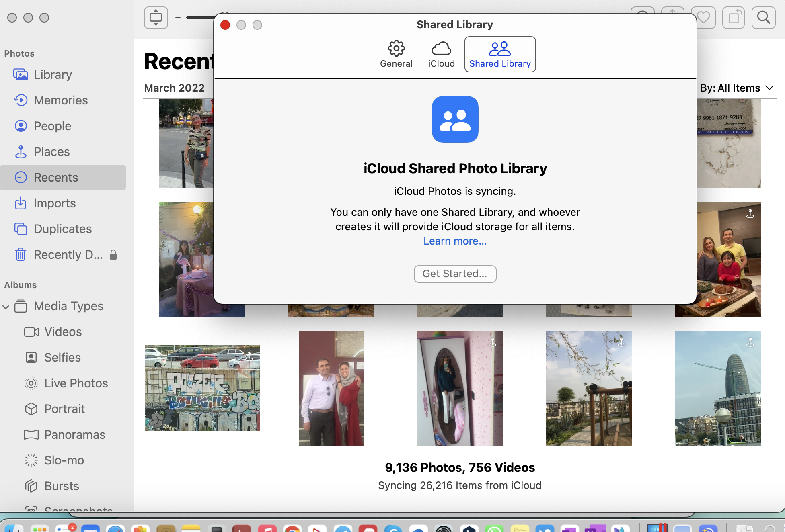The height and width of the screenshot is (532, 785).
Task: Select People in the sidebar
Action: (52, 126)
